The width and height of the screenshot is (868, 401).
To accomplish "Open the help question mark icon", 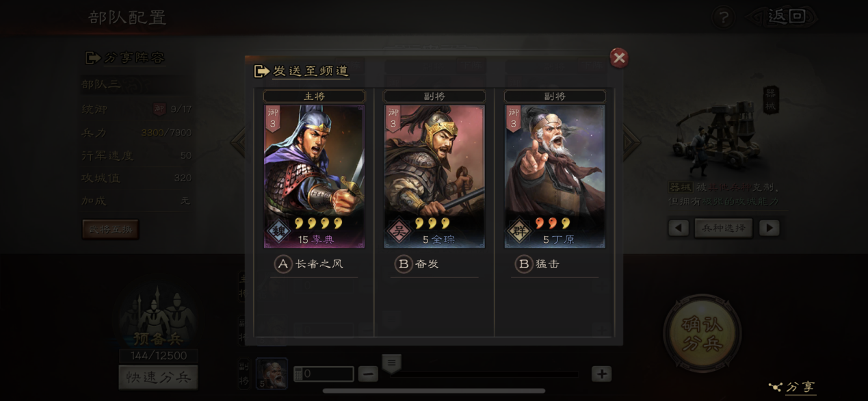I will click(723, 17).
